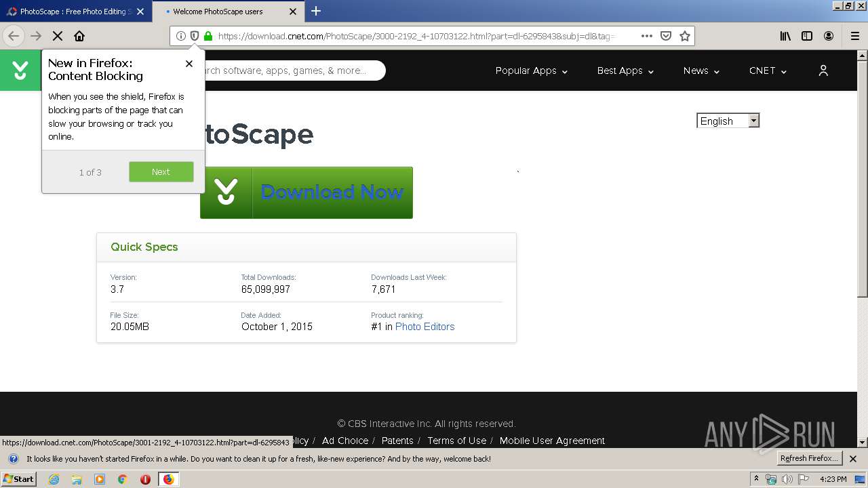Click the date added October 1, 2015
Screen dimensions: 868x488
(277, 327)
